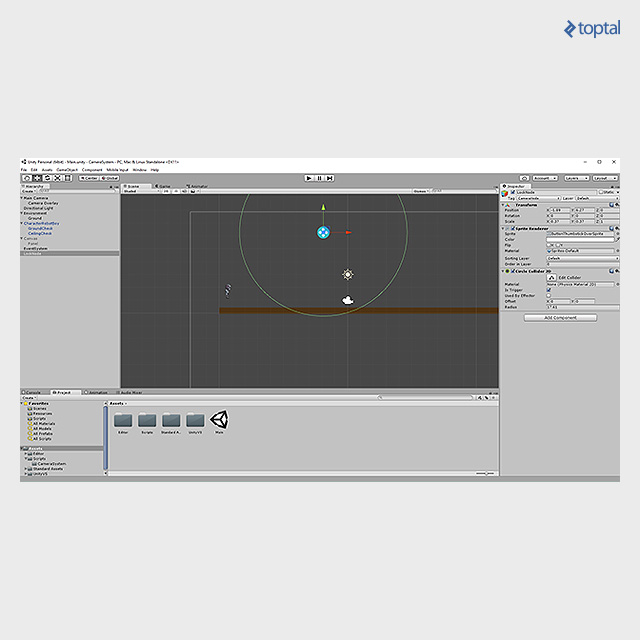Screen dimensions: 640x640
Task: Toggle the Is Trigger checkbox
Action: click(548, 290)
